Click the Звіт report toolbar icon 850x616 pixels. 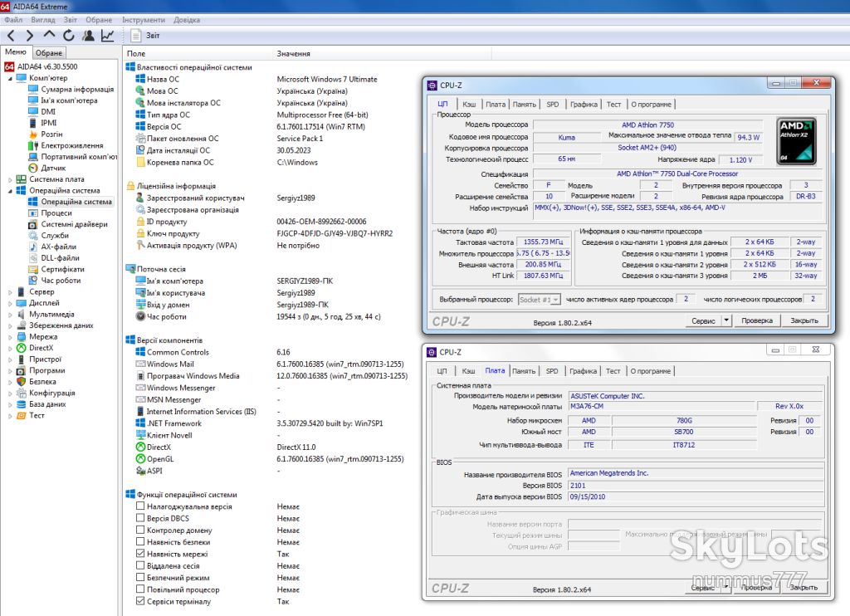pyautogui.click(x=135, y=36)
